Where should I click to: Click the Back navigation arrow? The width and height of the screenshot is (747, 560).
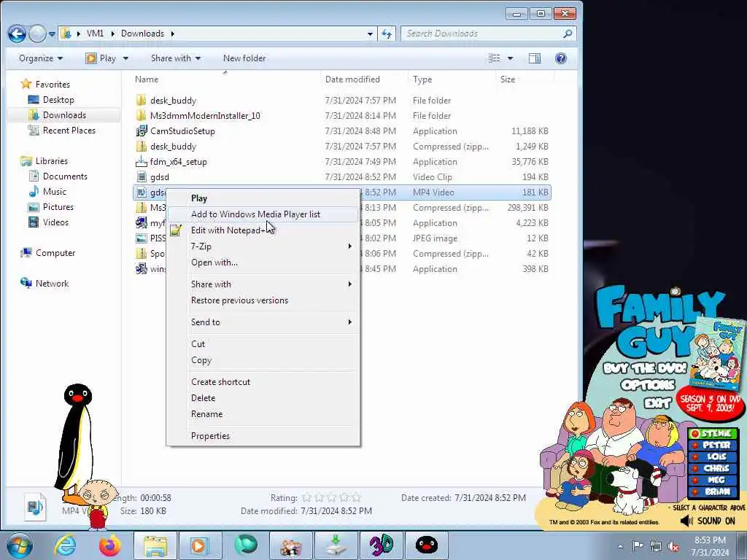[x=17, y=34]
